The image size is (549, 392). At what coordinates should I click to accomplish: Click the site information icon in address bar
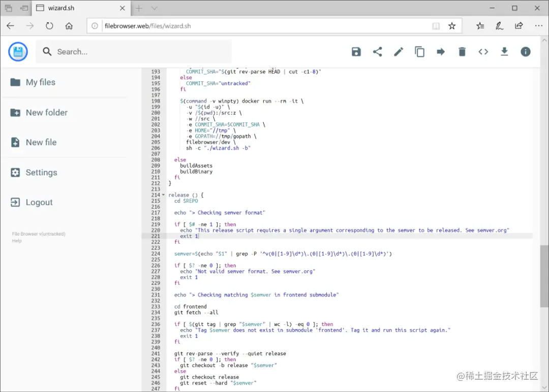pyautogui.click(x=95, y=26)
